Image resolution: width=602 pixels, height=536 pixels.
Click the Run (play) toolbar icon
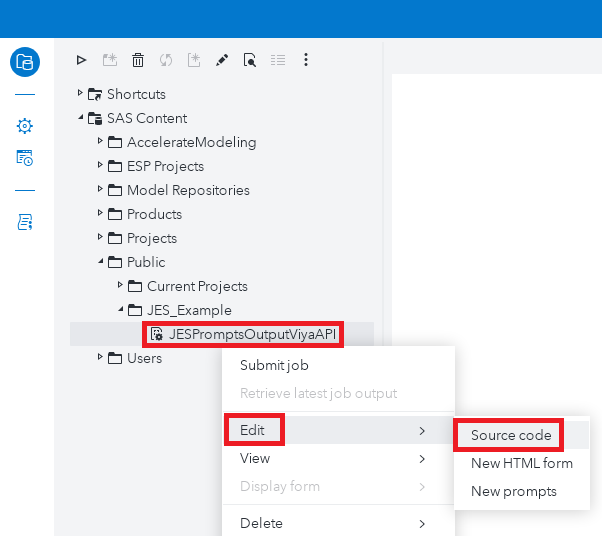[x=81, y=60]
